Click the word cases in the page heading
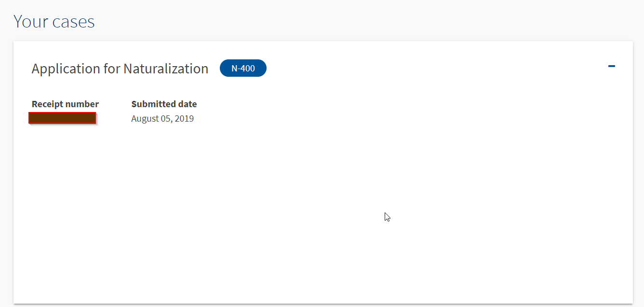 click(72, 22)
